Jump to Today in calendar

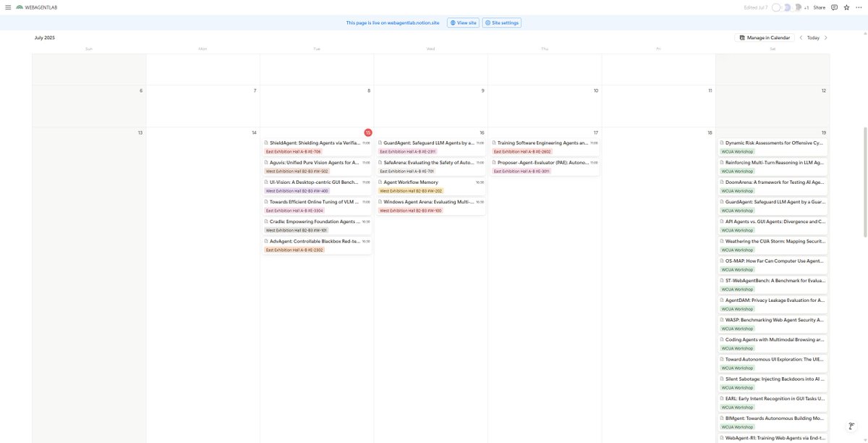click(x=813, y=38)
